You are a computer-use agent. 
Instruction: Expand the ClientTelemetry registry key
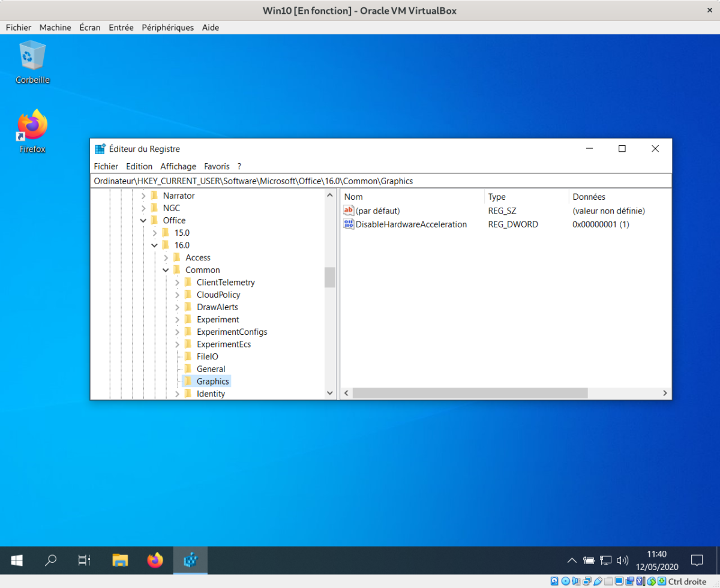click(x=176, y=282)
